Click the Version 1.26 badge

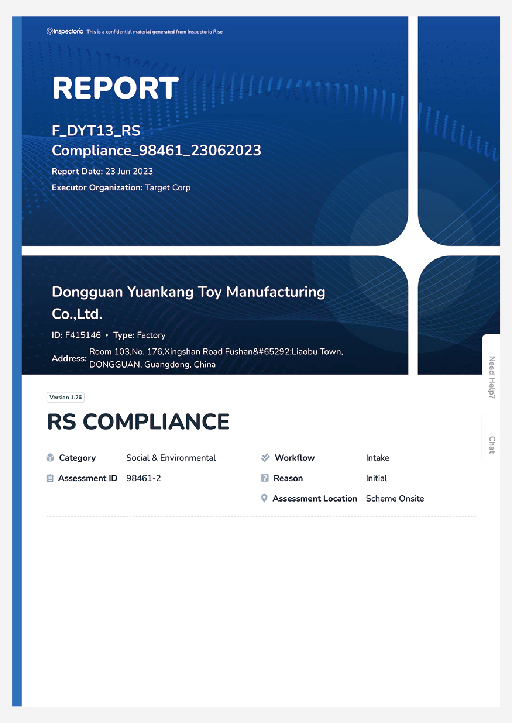click(66, 397)
